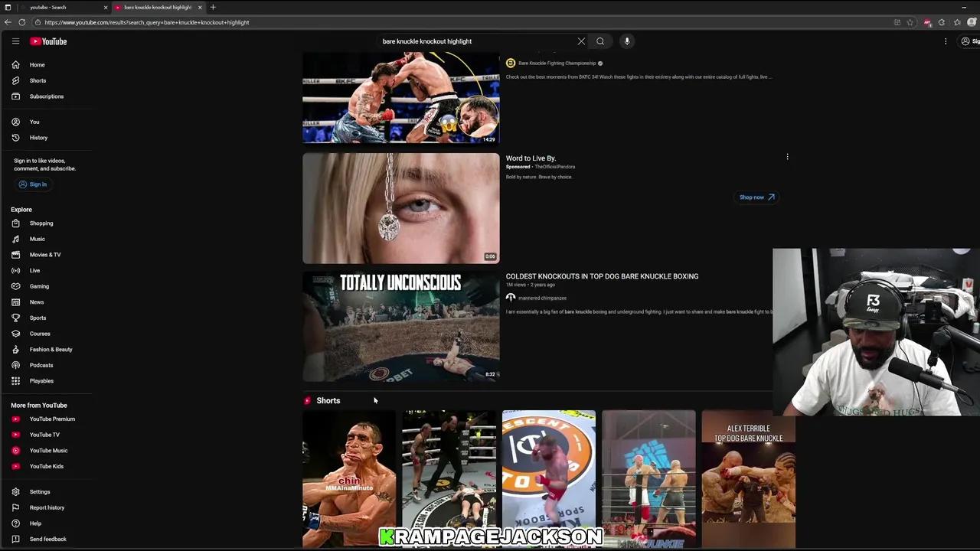This screenshot has height=551, width=980.
Task: Click TheOfficialPandora sponsor name
Action: 554,167
